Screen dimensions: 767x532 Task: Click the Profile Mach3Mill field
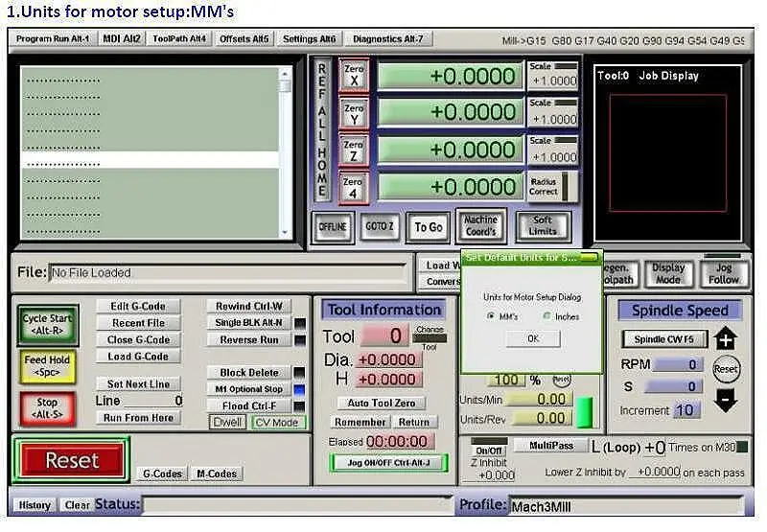click(625, 506)
